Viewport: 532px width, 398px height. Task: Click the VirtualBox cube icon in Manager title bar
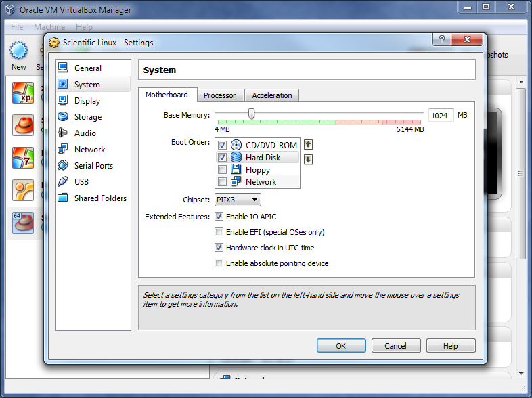click(10, 10)
